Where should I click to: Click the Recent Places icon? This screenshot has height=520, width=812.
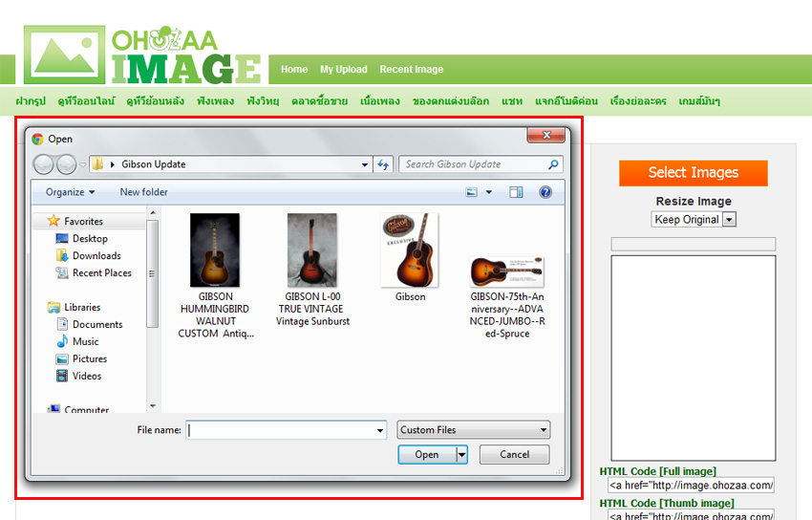(62, 272)
